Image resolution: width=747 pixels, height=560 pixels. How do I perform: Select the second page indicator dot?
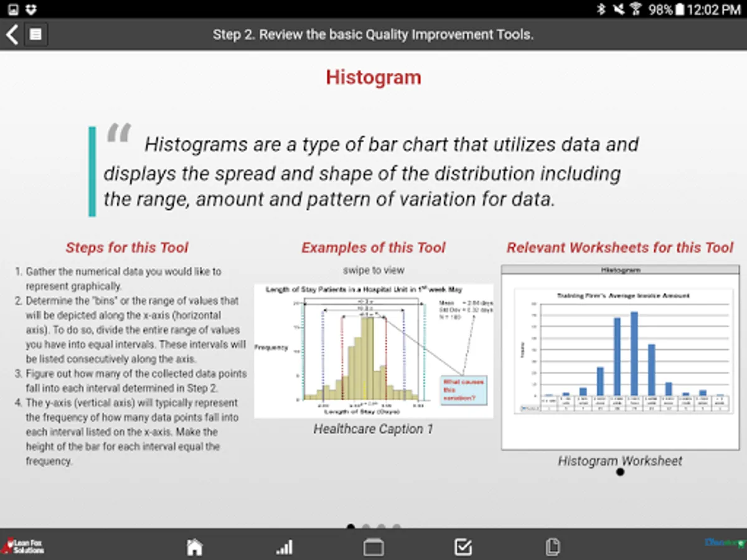365,527
